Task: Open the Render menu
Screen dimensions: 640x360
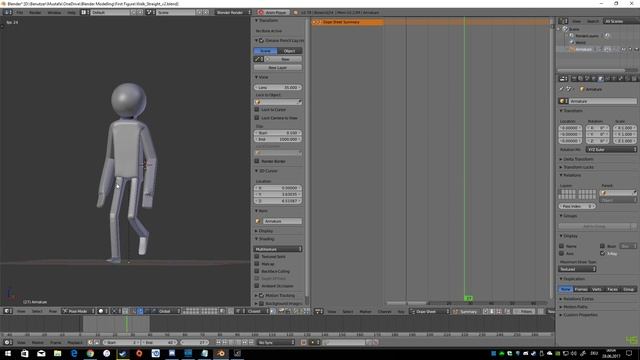Action: click(x=35, y=12)
